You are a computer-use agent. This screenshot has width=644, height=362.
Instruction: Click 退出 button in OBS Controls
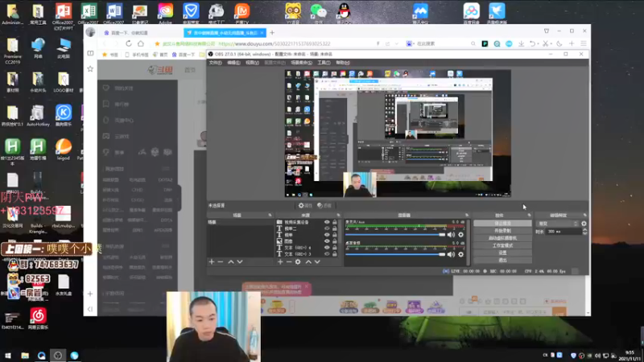(502, 260)
